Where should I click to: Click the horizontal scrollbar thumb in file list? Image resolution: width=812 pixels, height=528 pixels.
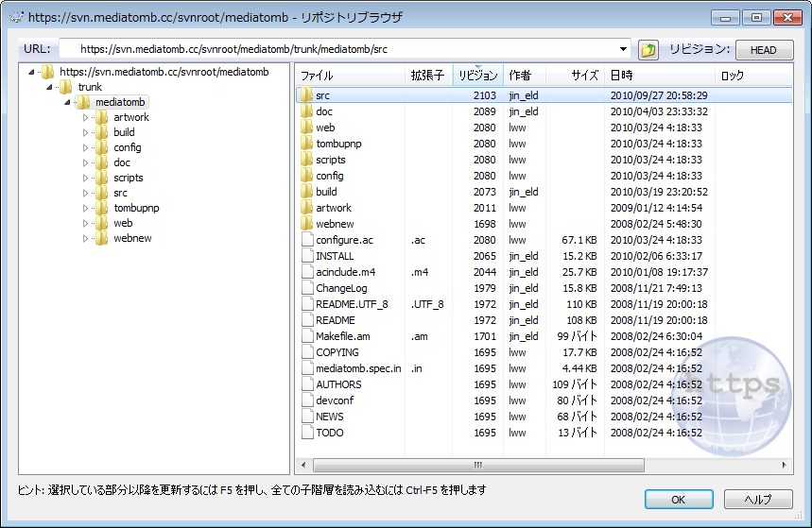pos(478,465)
